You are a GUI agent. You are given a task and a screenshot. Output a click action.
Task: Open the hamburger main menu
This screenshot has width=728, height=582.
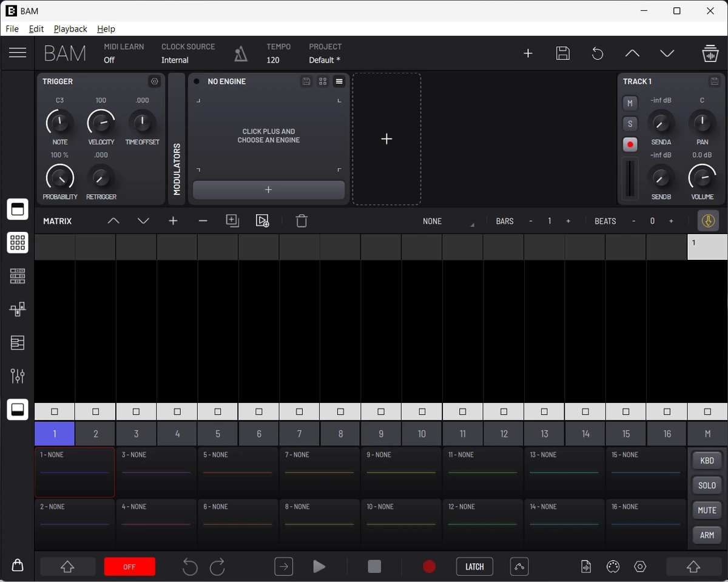(18, 53)
